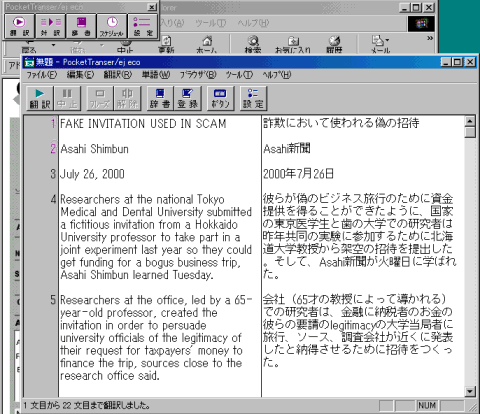Click the 解除 release toolbar icon
This screenshot has width=480, height=414.
click(127, 98)
